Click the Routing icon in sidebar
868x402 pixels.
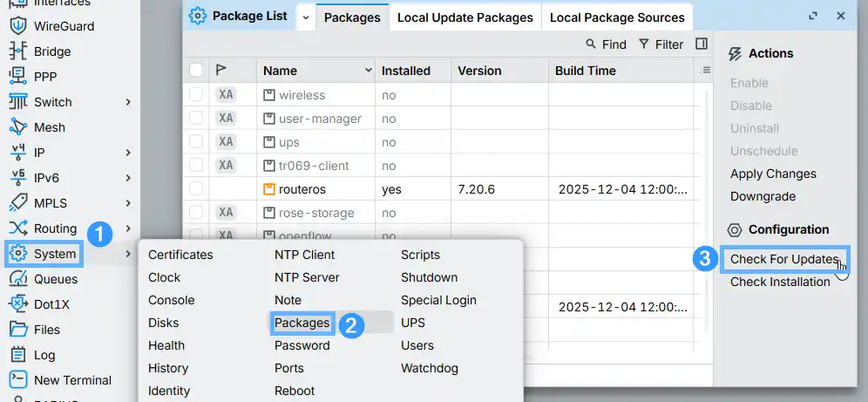18,228
